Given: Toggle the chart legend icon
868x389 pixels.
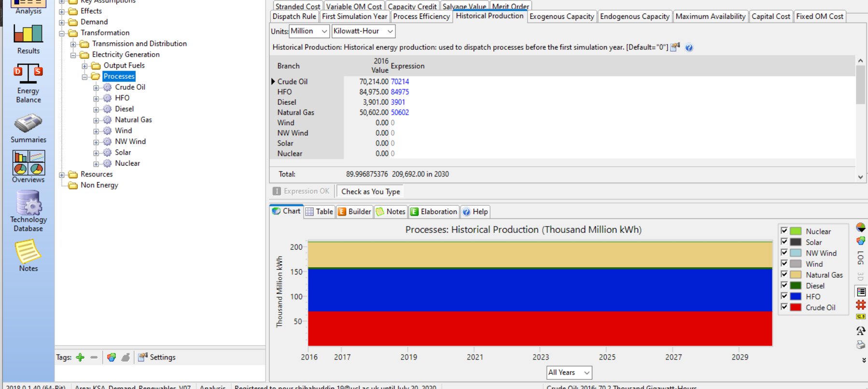Looking at the screenshot, I should tap(861, 291).
